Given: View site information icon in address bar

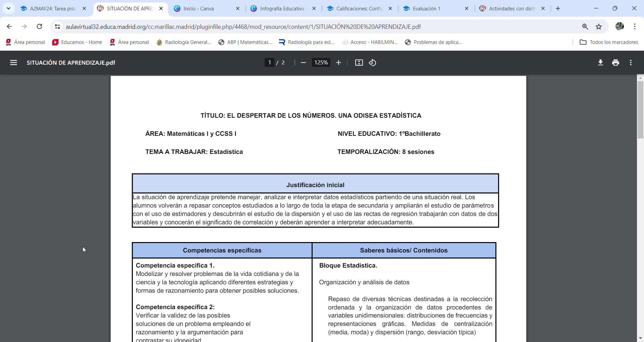Looking at the screenshot, I should click(x=57, y=26).
